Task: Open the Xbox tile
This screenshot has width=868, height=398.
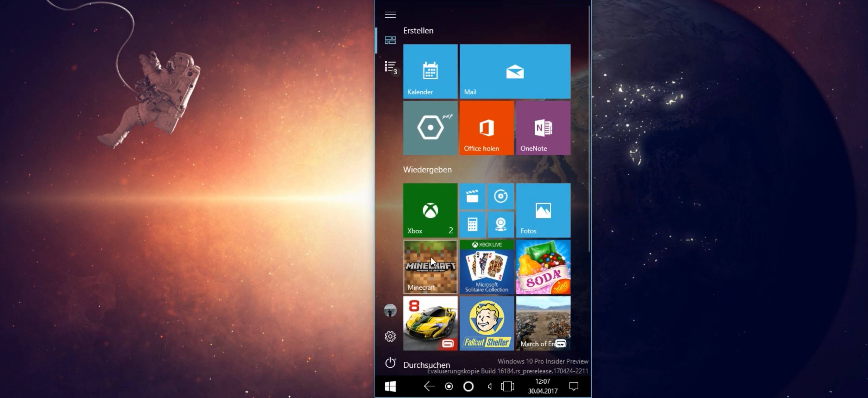Action: point(430,210)
